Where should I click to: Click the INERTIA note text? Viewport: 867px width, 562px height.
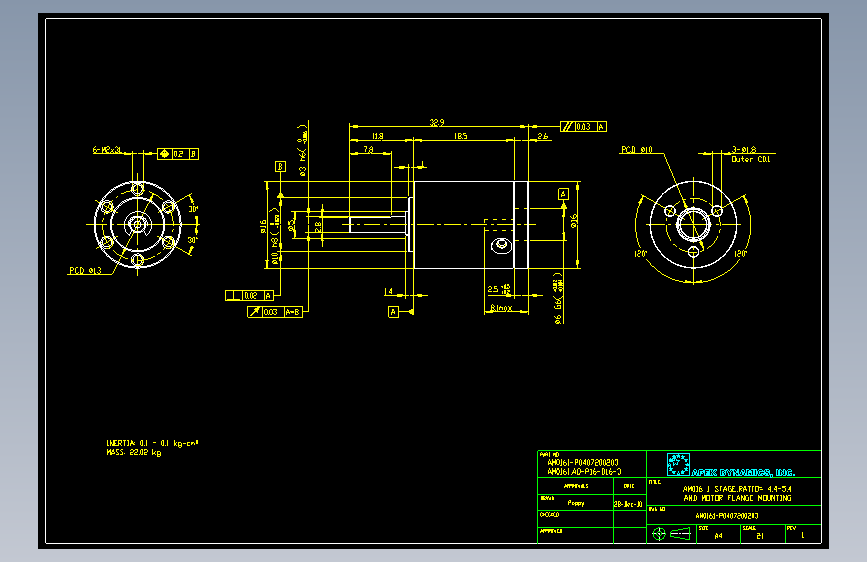pyautogui.click(x=152, y=443)
